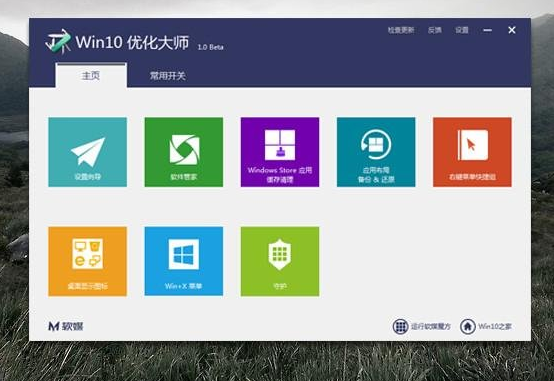The height and width of the screenshot is (381, 554).
Task: Click the 反馈 feedback link
Action: (435, 30)
